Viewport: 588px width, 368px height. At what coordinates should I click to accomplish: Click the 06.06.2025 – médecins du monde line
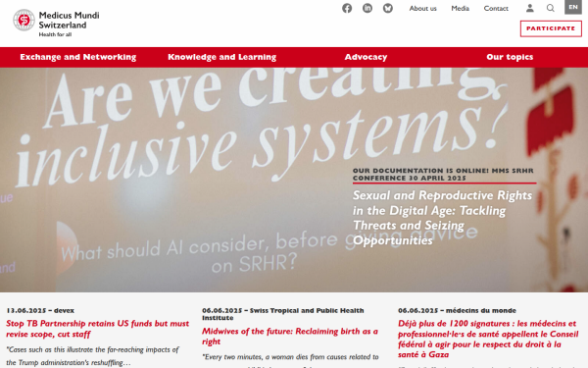(457, 310)
